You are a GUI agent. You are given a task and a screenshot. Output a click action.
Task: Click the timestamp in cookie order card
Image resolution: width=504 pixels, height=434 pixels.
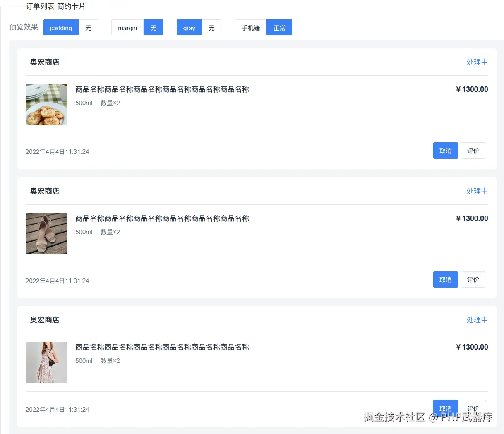point(58,152)
